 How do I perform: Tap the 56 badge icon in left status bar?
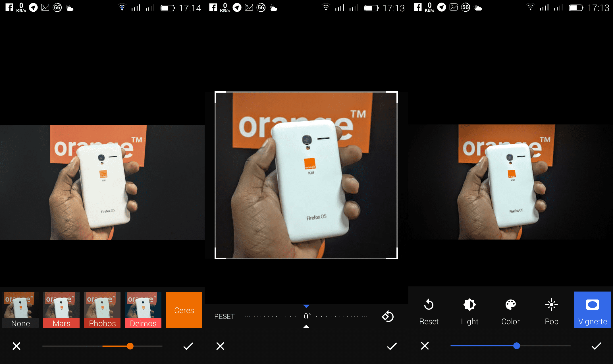(57, 7)
